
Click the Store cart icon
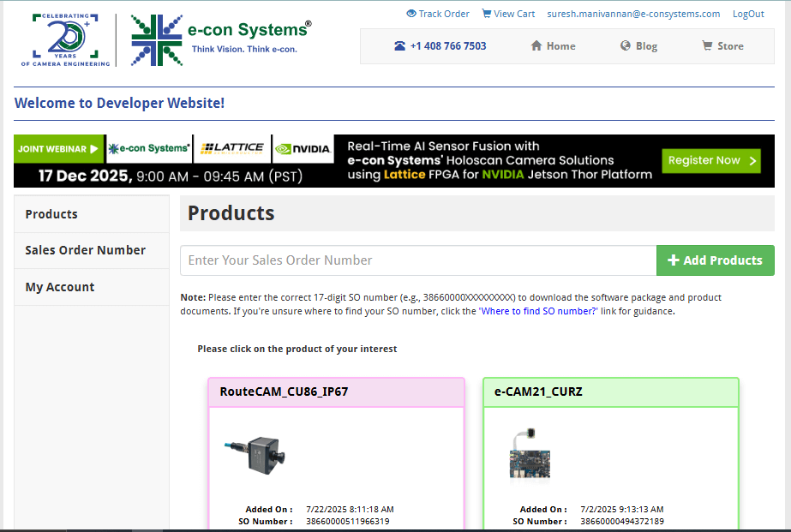coord(707,46)
